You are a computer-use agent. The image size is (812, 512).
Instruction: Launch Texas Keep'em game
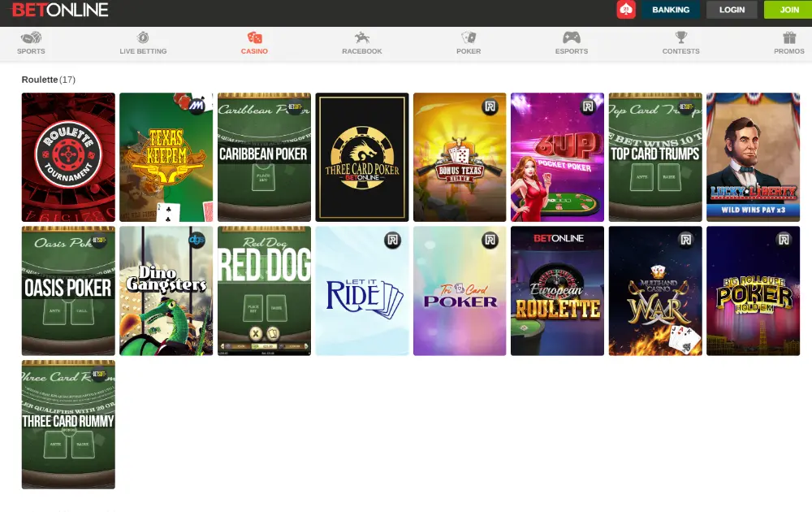166,157
